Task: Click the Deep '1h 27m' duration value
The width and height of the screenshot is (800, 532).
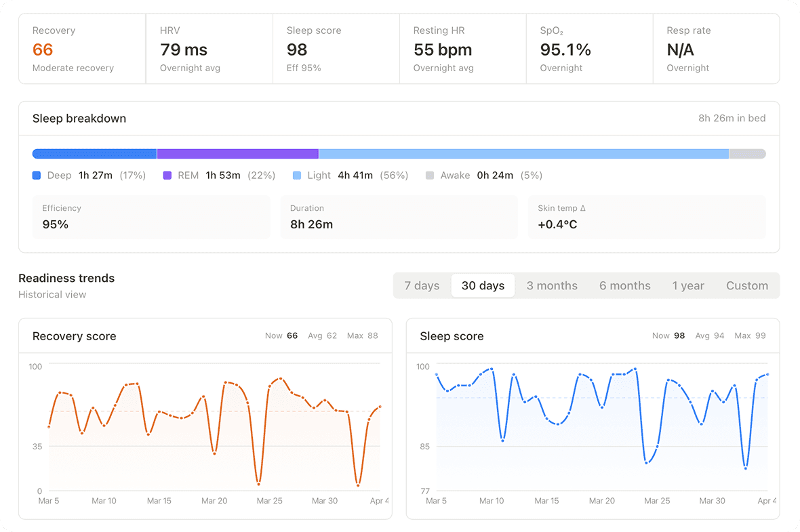Action: pos(96,176)
